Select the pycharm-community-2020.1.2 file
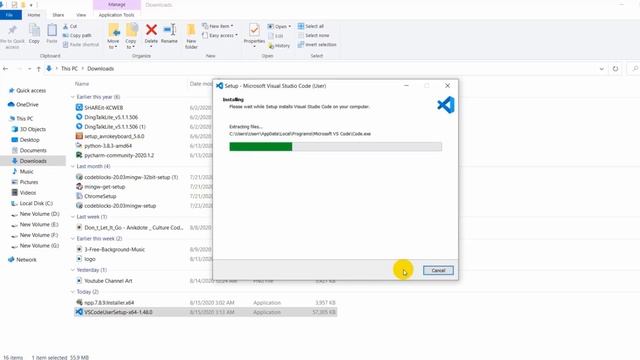The width and height of the screenshot is (640, 360). (x=119, y=155)
